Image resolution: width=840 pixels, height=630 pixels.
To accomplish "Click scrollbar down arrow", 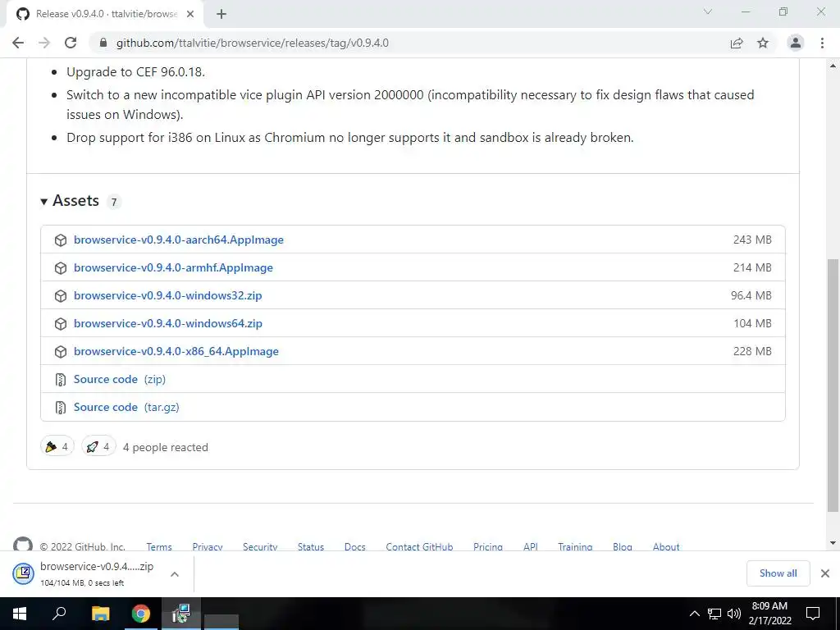I will (833, 543).
